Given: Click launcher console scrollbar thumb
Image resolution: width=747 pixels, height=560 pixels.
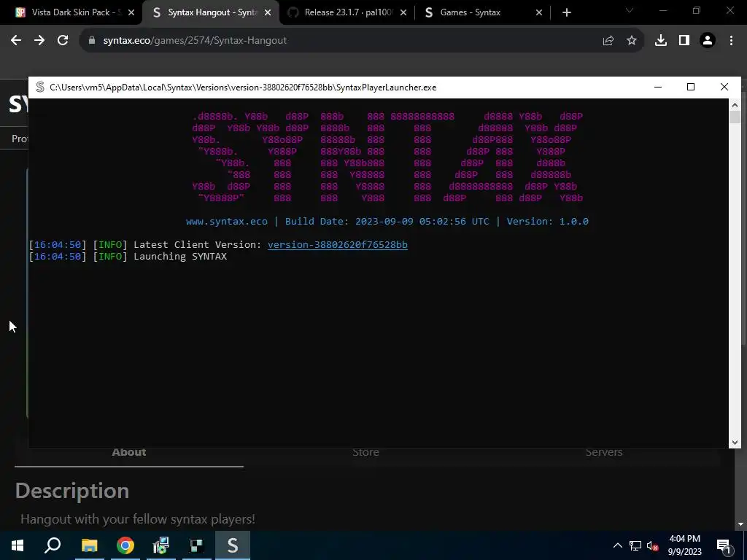Looking at the screenshot, I should click(x=735, y=117).
